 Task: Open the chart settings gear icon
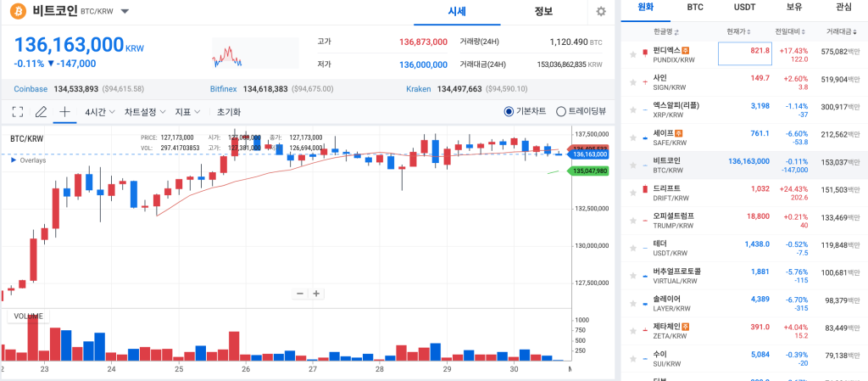point(601,12)
